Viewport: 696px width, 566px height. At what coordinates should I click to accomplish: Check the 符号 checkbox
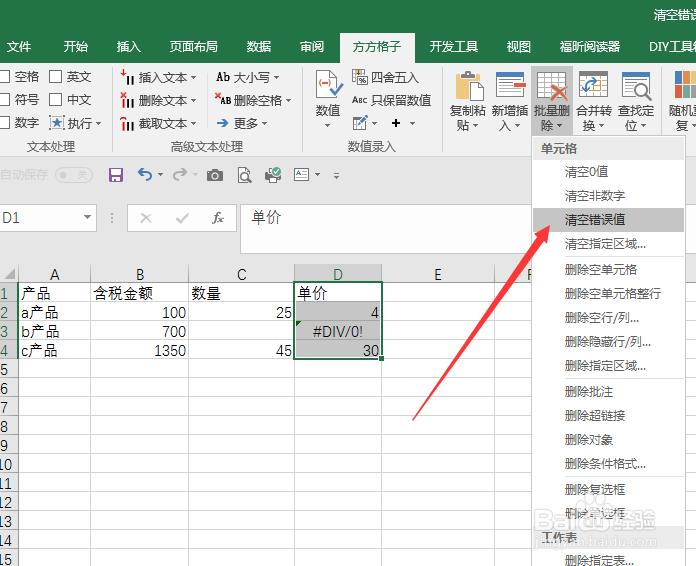(x=4, y=99)
